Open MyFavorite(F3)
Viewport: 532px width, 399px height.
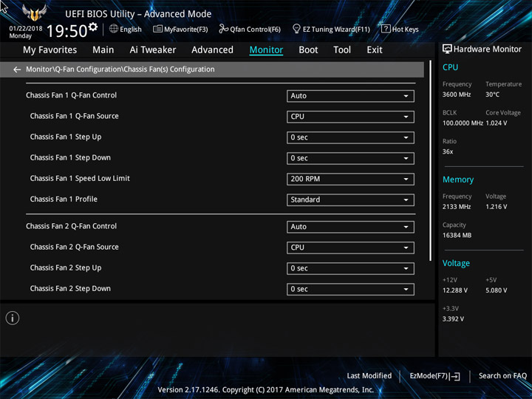coord(180,29)
